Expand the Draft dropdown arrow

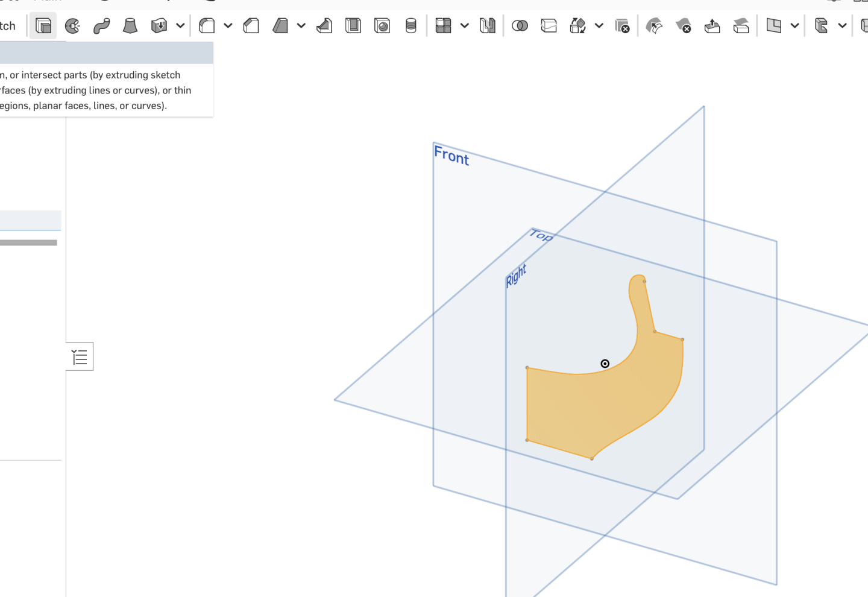point(301,26)
